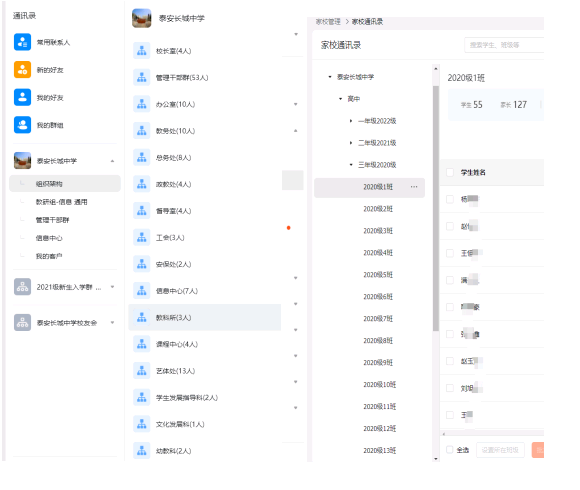The image size is (580, 490).
Task: Click the department icon for 校长室(4人)
Action: pyautogui.click(x=142, y=51)
